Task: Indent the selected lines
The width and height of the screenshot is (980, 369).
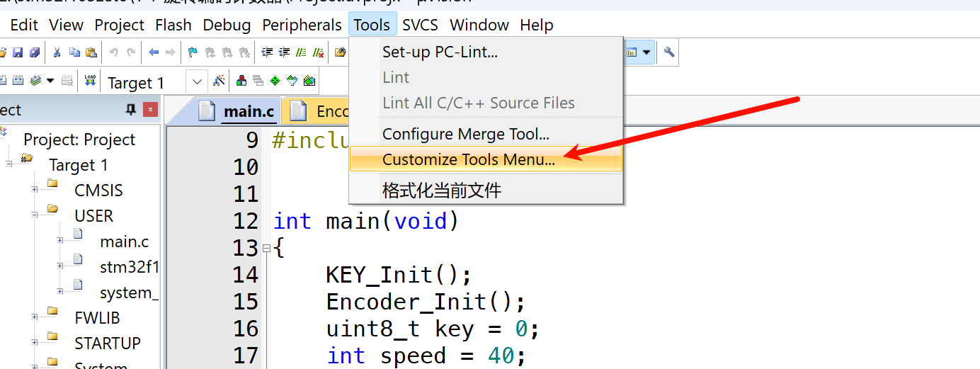Action: pyautogui.click(x=267, y=52)
